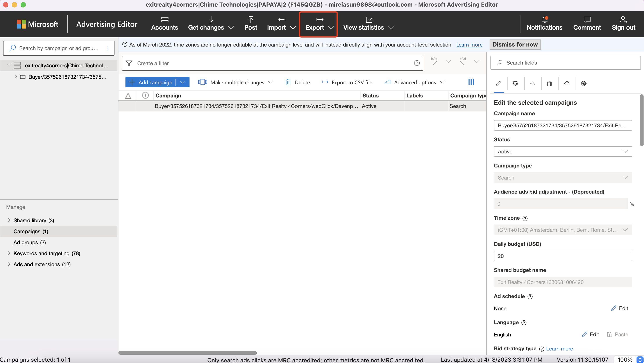The image size is (644, 363).
Task: Open the Redo history dropdown
Action: coord(477,61)
